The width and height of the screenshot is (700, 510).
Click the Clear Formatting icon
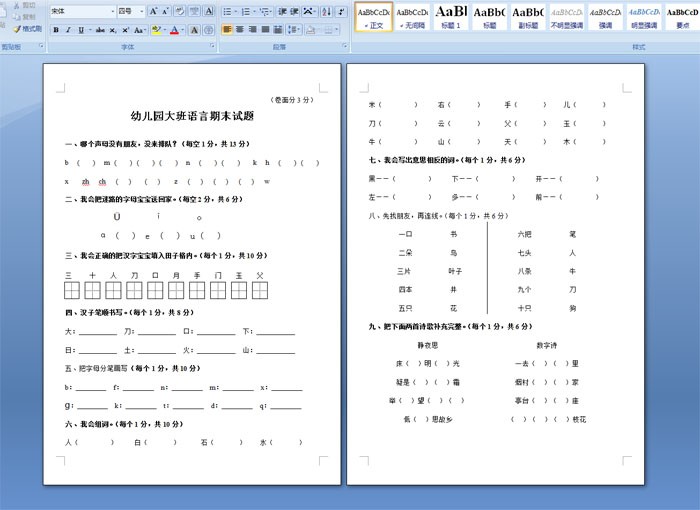click(x=180, y=11)
